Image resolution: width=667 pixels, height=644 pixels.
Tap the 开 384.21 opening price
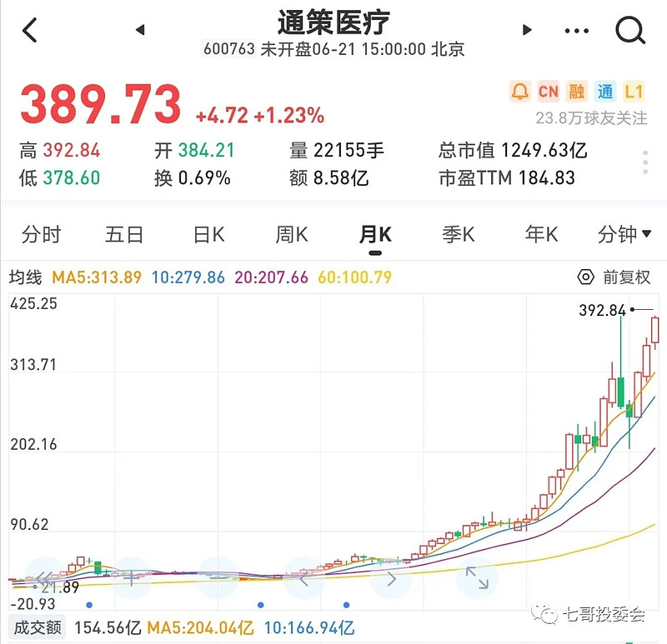point(194,151)
